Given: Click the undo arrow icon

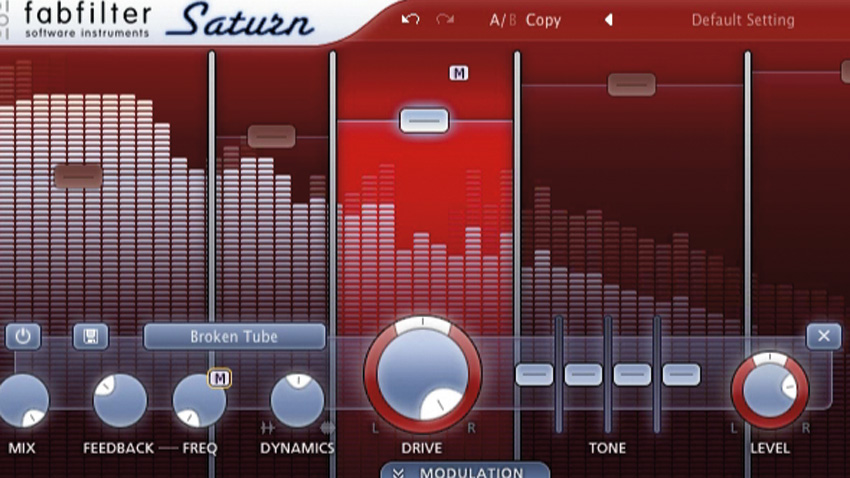Looking at the screenshot, I should pyautogui.click(x=410, y=20).
